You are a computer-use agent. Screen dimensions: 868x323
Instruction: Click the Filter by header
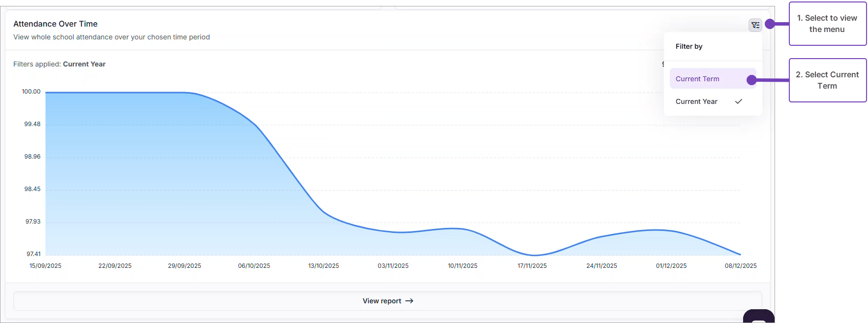689,46
